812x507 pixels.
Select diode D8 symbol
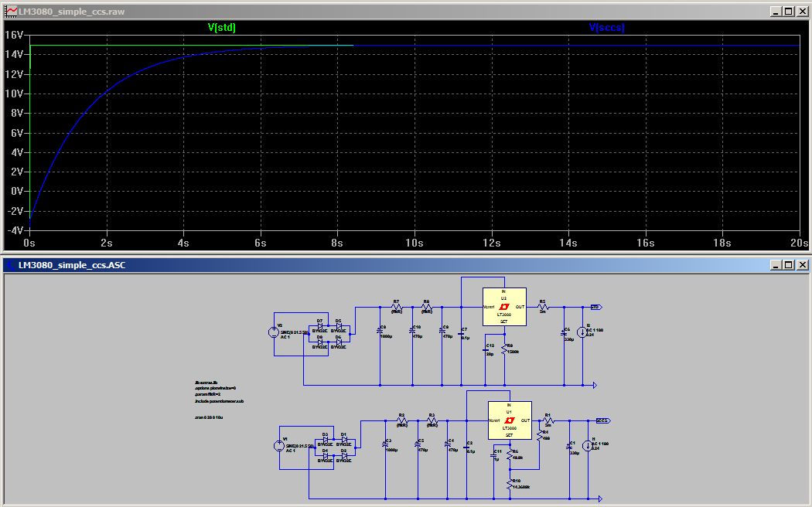[319, 342]
